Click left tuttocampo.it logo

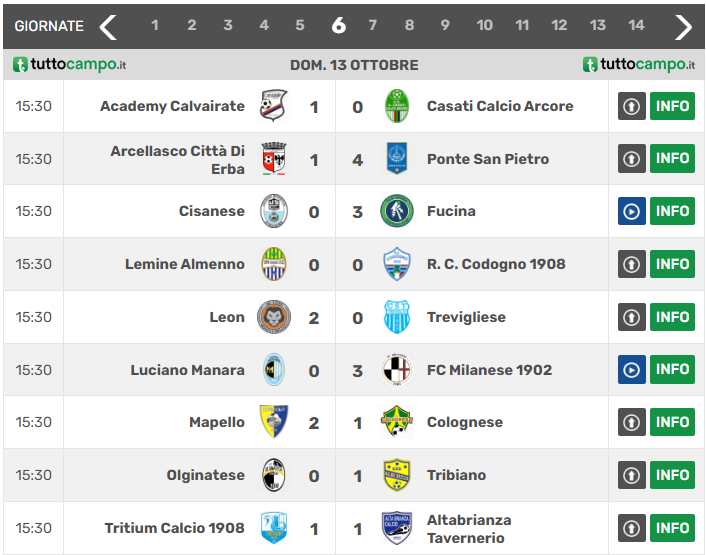[x=70, y=65]
